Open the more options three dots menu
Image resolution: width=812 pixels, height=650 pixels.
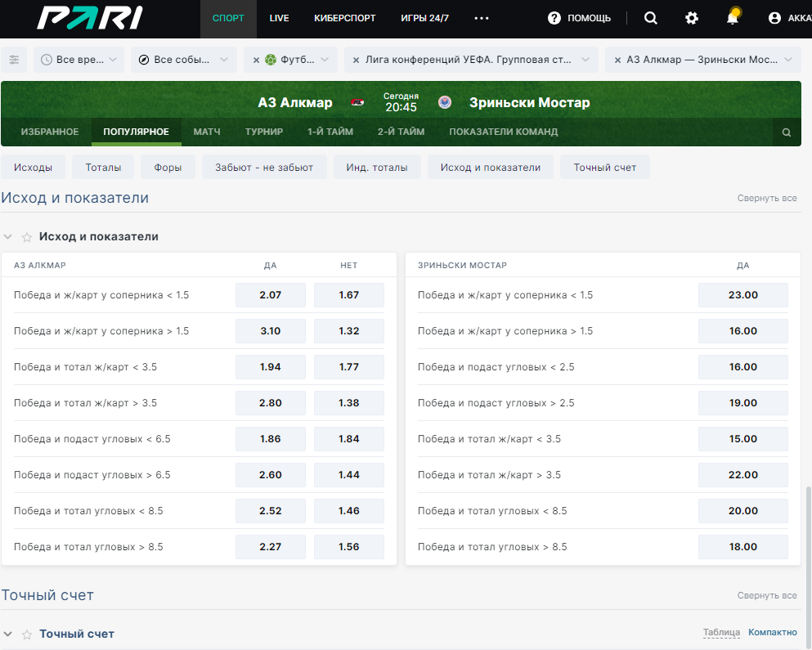coord(482,18)
